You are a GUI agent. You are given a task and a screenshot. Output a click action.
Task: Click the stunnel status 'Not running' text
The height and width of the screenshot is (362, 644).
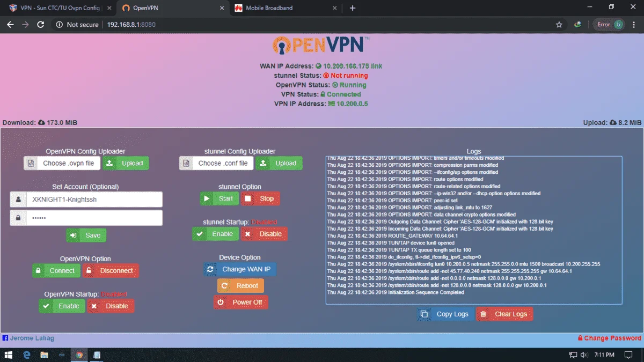pos(349,76)
